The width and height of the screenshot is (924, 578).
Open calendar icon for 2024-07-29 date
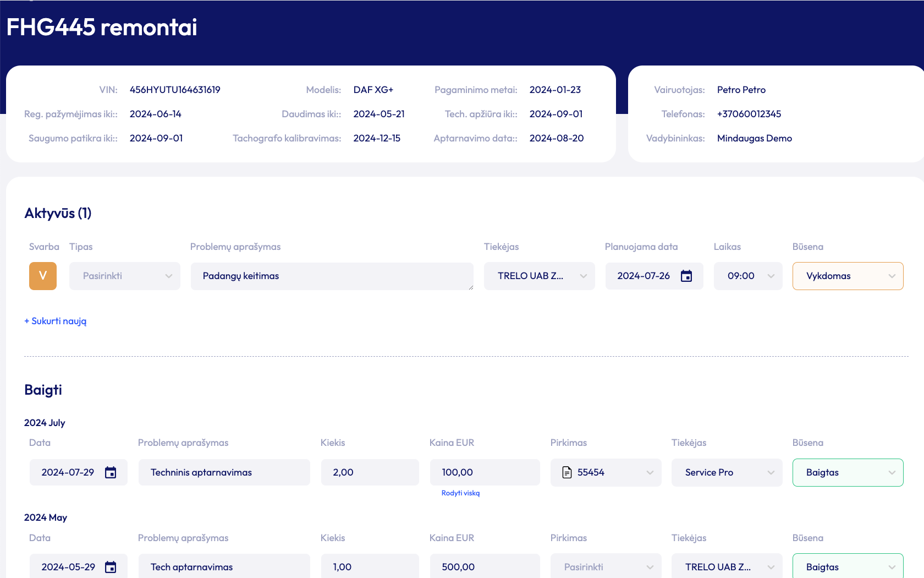111,472
